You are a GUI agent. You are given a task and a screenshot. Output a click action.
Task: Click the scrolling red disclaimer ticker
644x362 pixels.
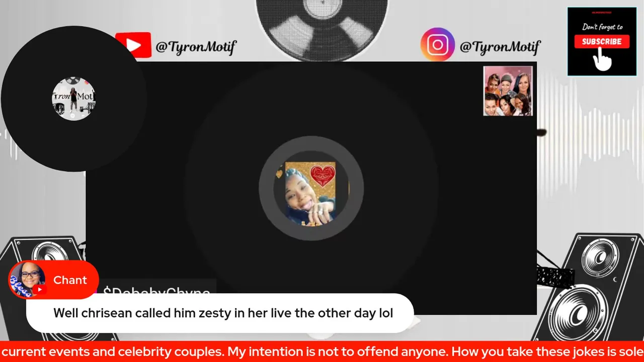point(322,351)
